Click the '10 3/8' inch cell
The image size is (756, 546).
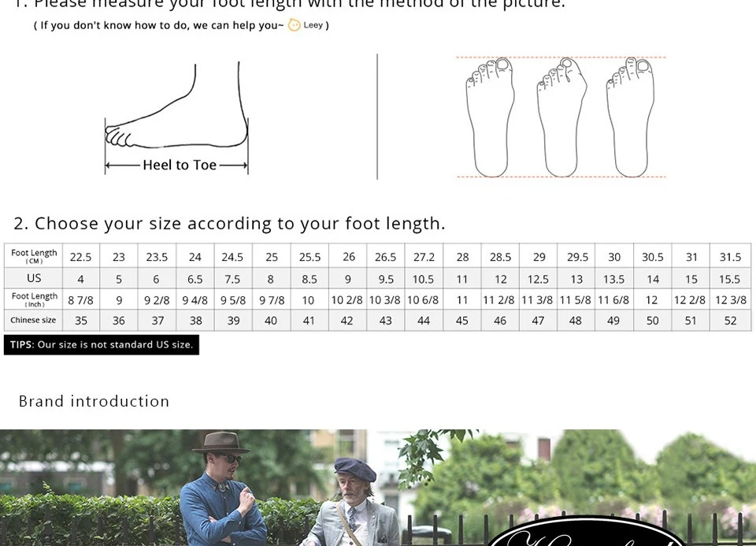[x=385, y=300]
